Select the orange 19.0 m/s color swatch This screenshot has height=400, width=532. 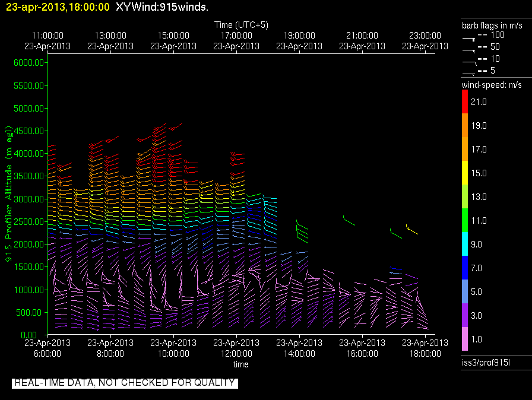465,126
